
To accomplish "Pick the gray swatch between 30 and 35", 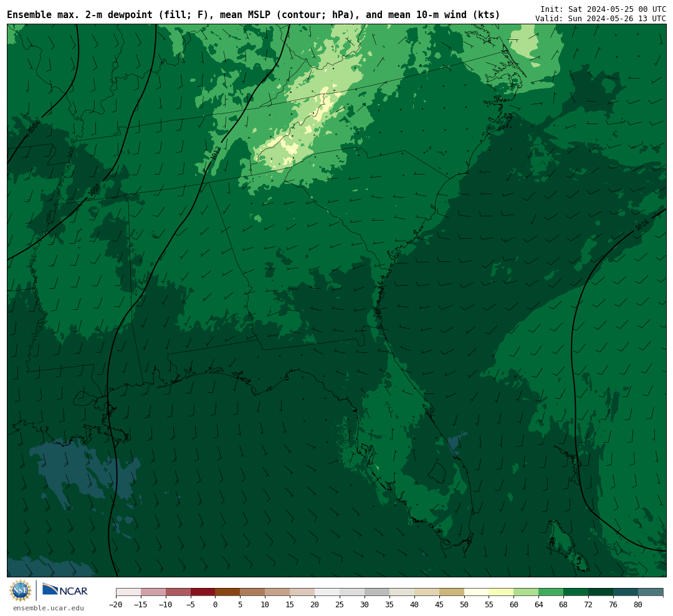I will 377,592.
